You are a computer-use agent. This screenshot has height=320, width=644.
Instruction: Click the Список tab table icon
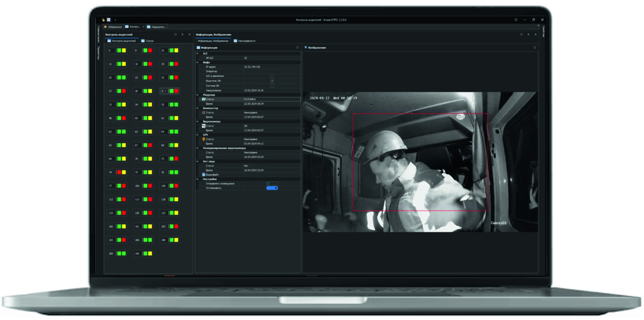[x=143, y=41]
